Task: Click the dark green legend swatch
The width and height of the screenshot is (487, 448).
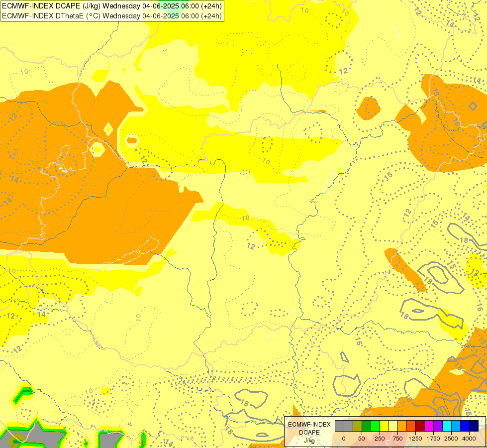Action: (x=367, y=426)
